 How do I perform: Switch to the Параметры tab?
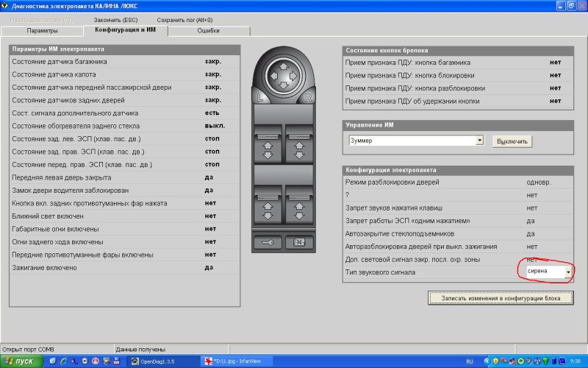point(42,31)
